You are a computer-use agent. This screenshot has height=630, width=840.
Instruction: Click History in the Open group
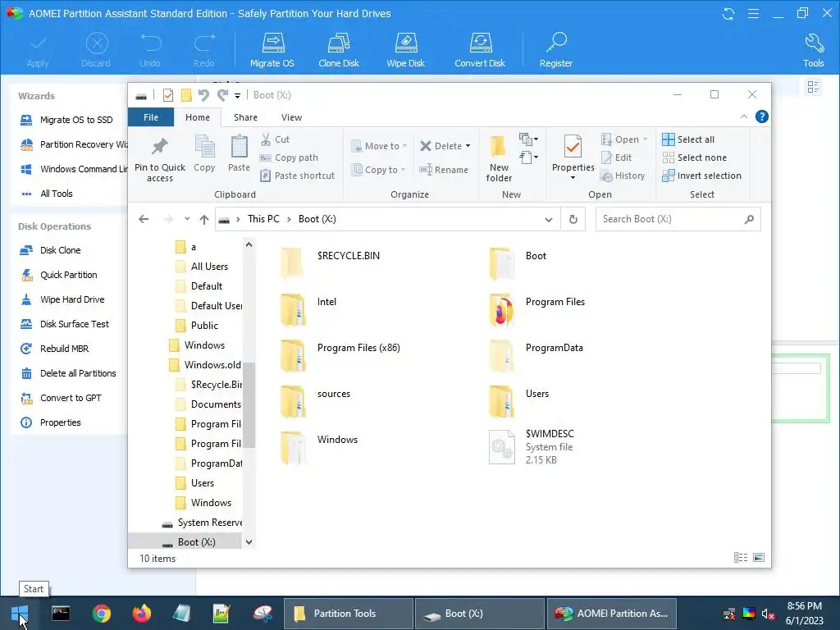[x=623, y=176]
